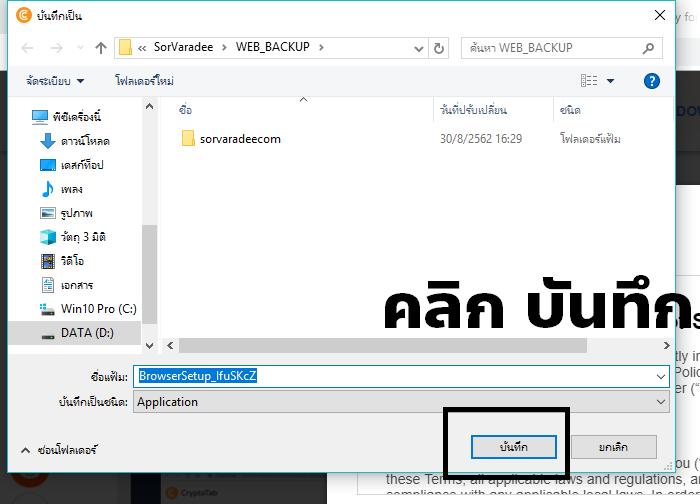Click the file list horizontal scrollbar thumb
The width and height of the screenshot is (700, 504).
[383, 346]
